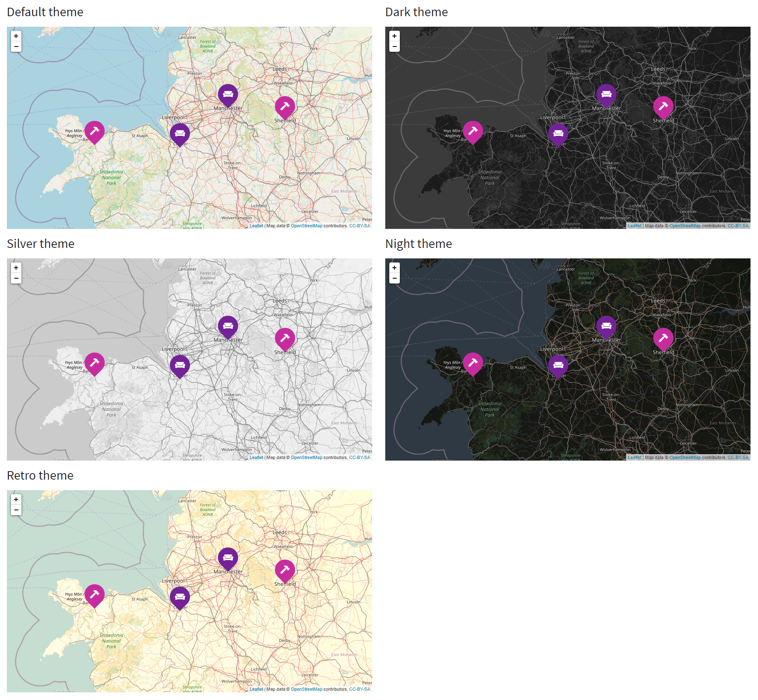Image resolution: width=758 pixels, height=700 pixels.
Task: Click 'Lincoln' label on Retro theme map
Action: click(354, 602)
